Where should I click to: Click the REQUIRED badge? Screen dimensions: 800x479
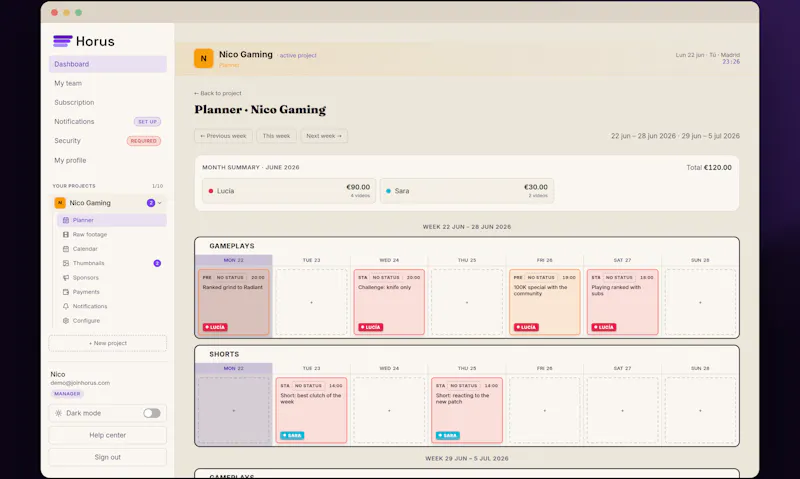tap(144, 141)
